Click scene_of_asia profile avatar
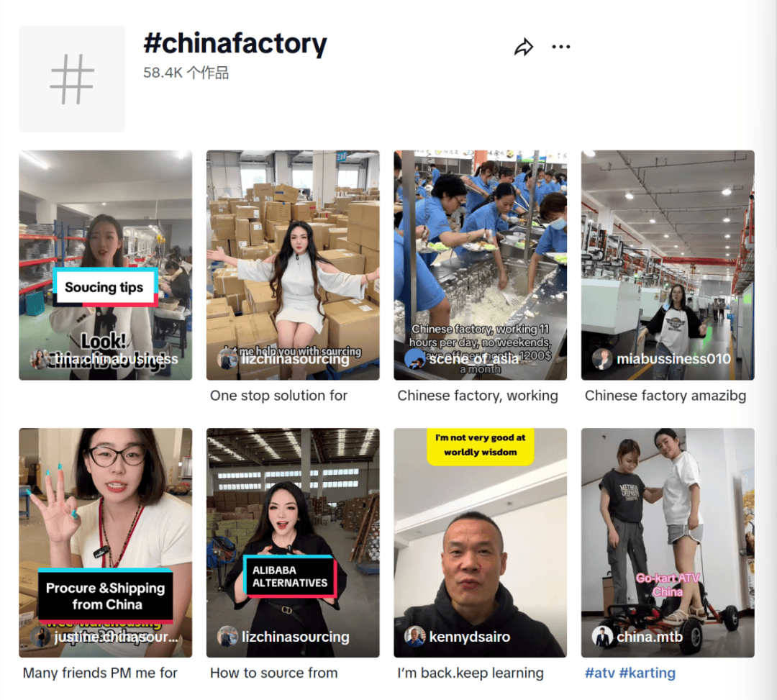The width and height of the screenshot is (777, 700). pyautogui.click(x=414, y=359)
